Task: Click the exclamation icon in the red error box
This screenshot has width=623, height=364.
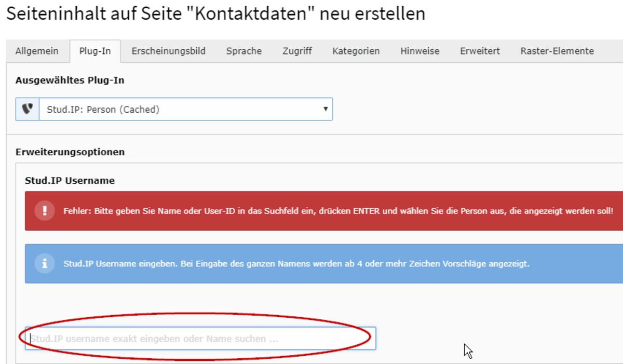Action: [x=45, y=210]
